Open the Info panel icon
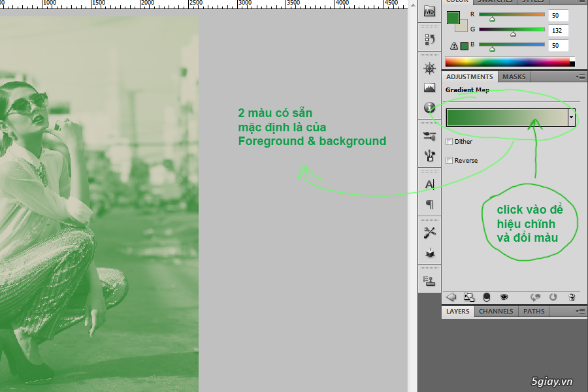Image resolution: width=588 pixels, height=392 pixels. coord(429,107)
